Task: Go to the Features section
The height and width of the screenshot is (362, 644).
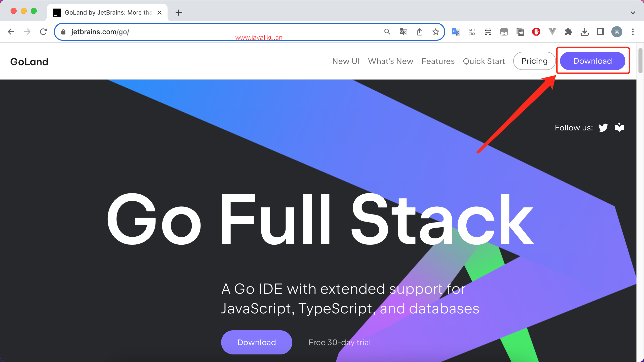Action: (438, 61)
